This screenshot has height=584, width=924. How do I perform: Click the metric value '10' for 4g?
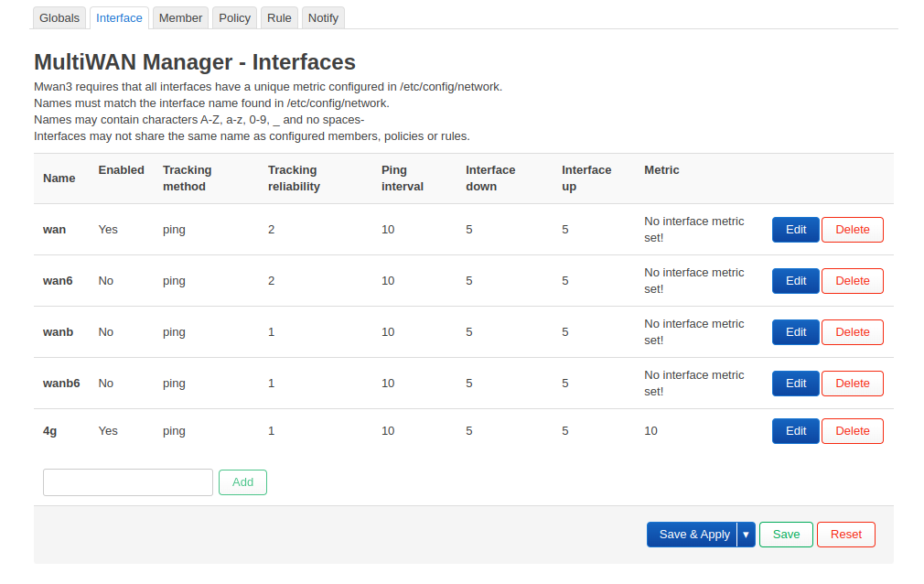pyautogui.click(x=650, y=431)
